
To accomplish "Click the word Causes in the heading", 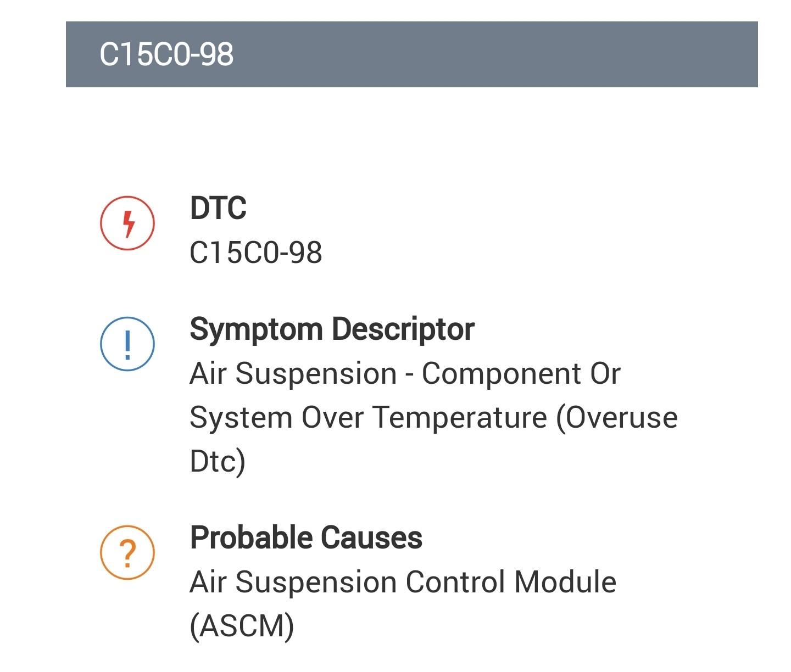I will [x=371, y=537].
